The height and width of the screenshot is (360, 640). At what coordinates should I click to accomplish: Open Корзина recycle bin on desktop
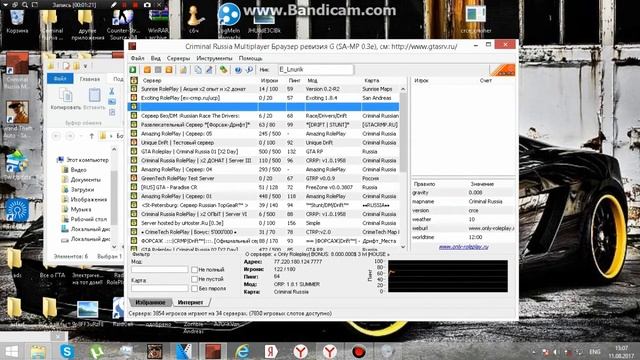17,21
